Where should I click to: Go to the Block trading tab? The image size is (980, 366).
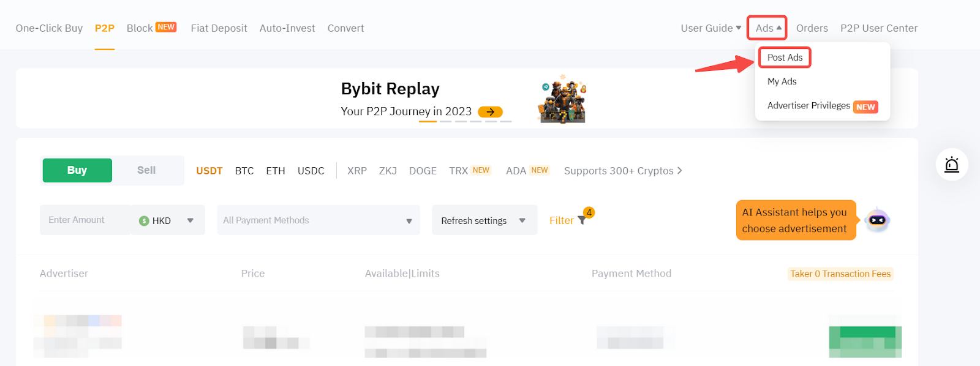(140, 28)
